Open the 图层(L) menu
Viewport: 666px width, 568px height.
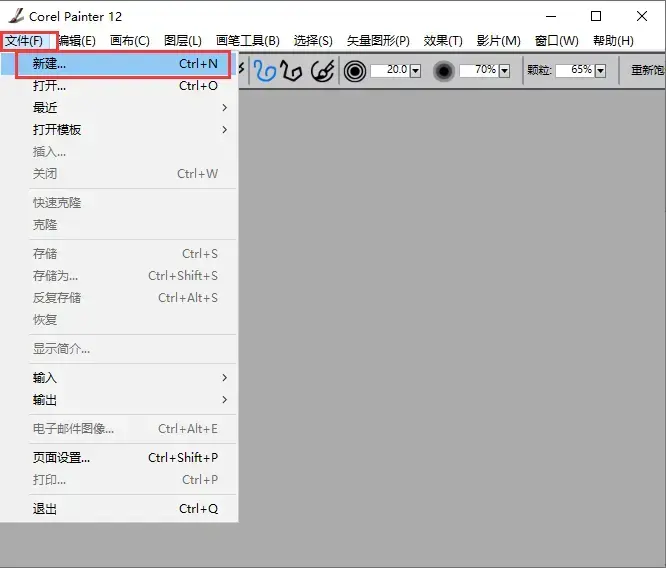click(183, 41)
